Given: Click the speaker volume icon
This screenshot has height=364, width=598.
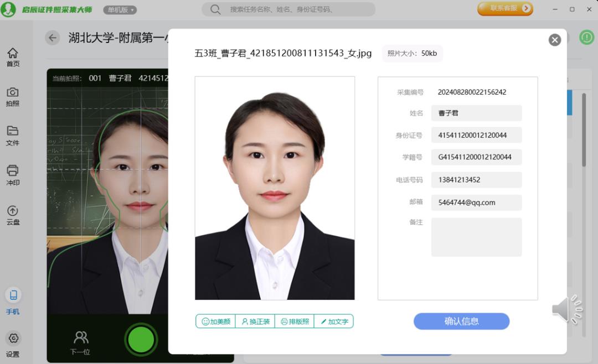Looking at the screenshot, I should (566, 310).
